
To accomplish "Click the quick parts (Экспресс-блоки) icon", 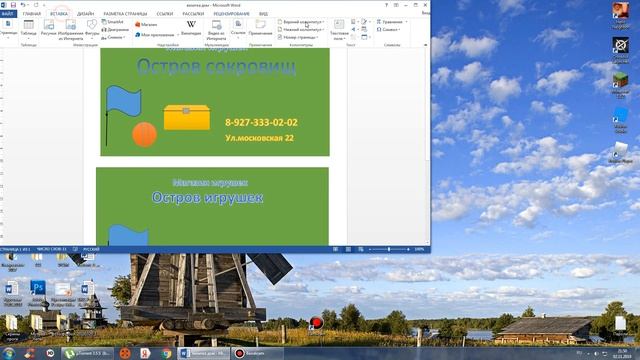I will [x=353, y=22].
